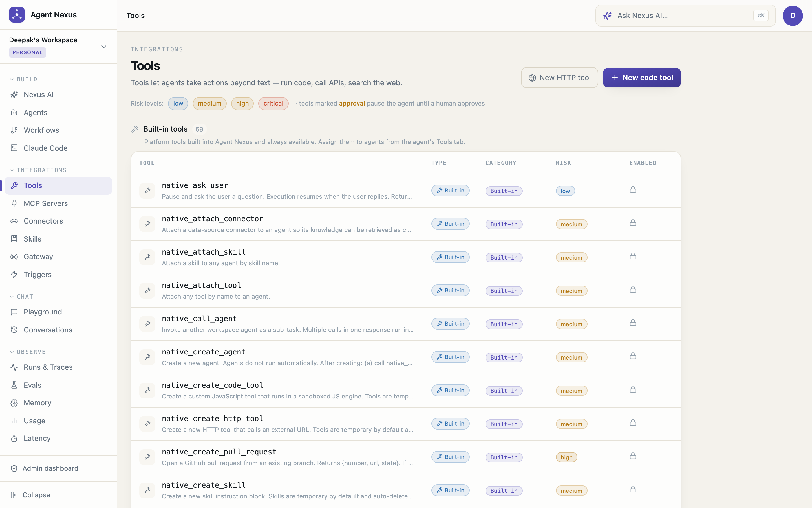
Task: Click the Agents robot sidebar icon
Action: [14, 113]
